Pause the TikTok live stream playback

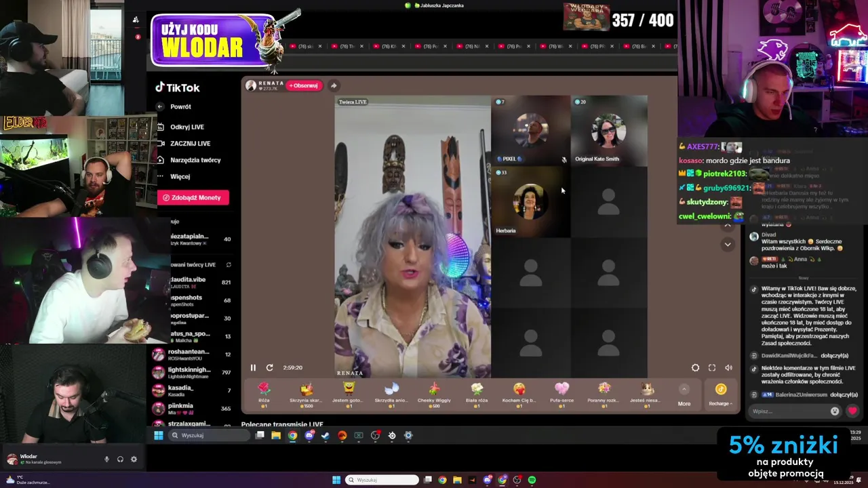[x=253, y=367]
